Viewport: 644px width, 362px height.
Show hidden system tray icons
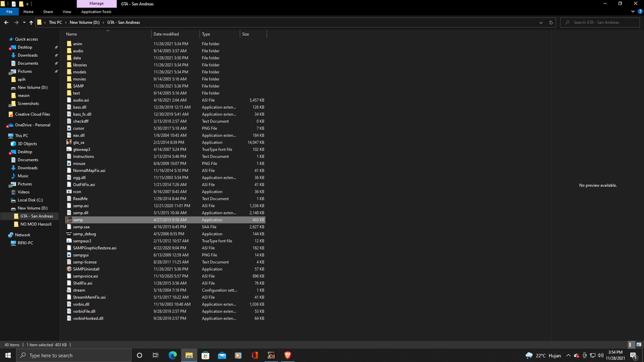(x=569, y=355)
